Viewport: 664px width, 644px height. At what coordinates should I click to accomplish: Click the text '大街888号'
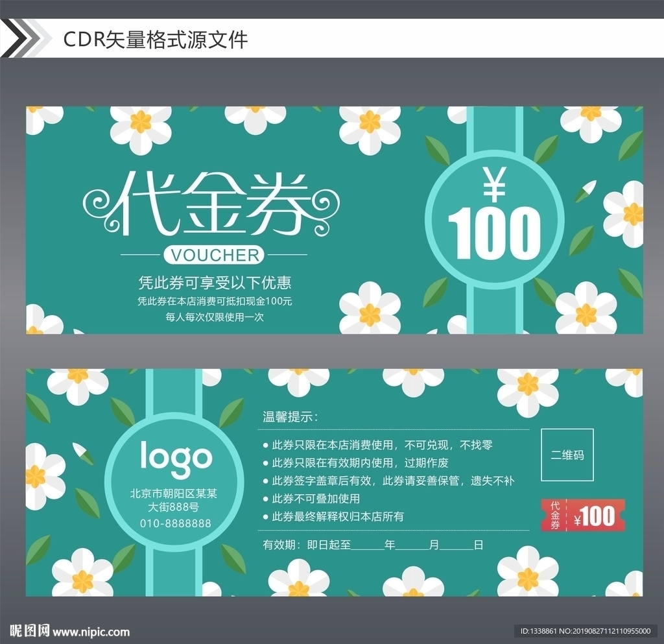174,507
